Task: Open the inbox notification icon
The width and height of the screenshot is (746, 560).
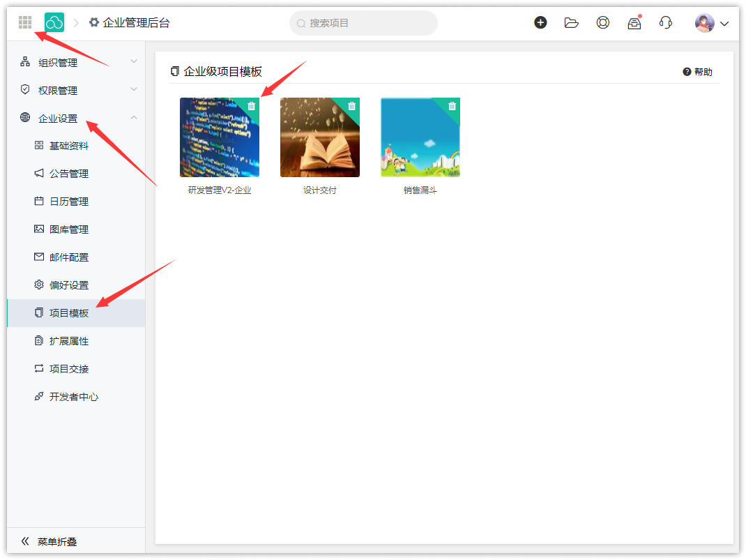Action: [634, 23]
